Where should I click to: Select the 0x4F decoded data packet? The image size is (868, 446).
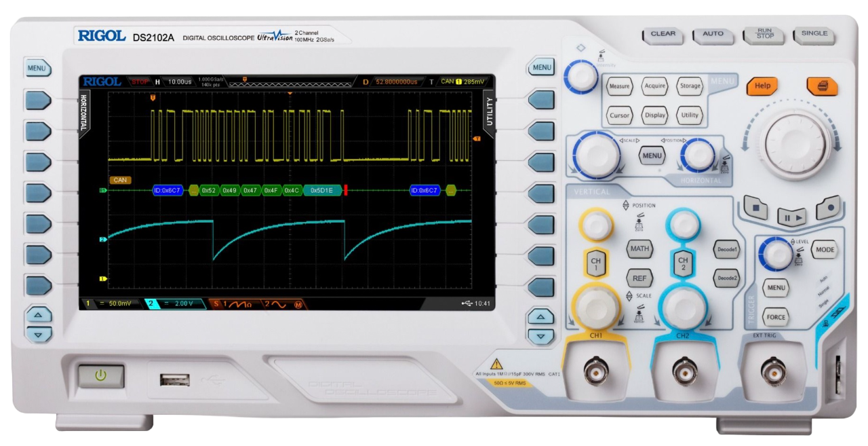(x=271, y=191)
